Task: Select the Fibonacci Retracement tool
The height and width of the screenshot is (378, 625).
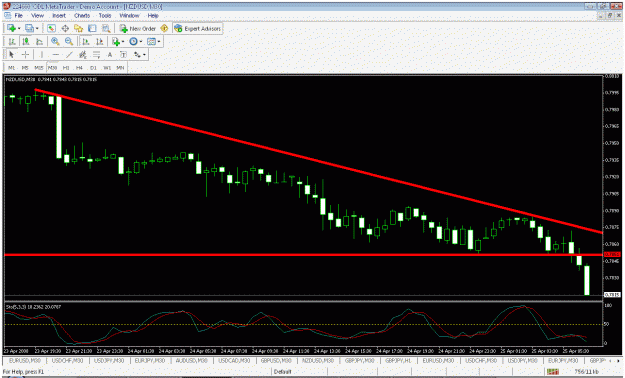Action: 96,55
